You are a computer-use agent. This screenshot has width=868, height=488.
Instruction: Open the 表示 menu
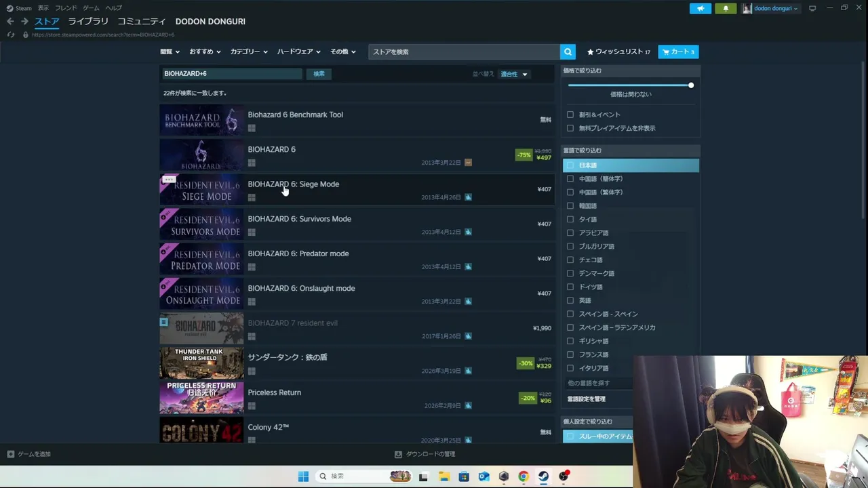[x=43, y=8]
